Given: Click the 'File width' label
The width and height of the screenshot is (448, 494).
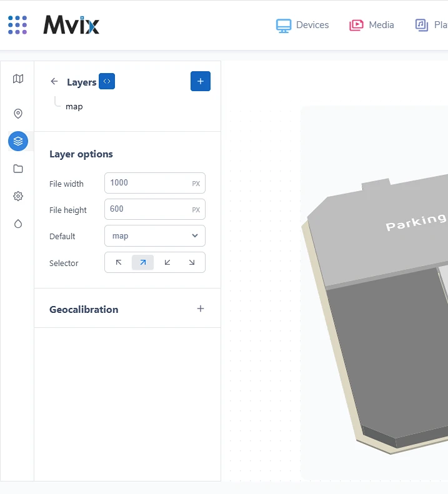Looking at the screenshot, I should 66,184.
